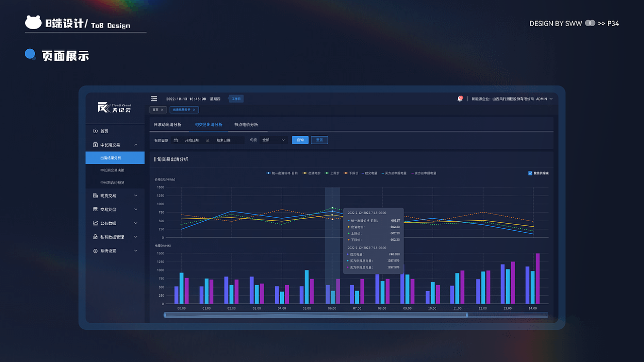Expand the 现货交易 sidebar menu

[136, 196]
